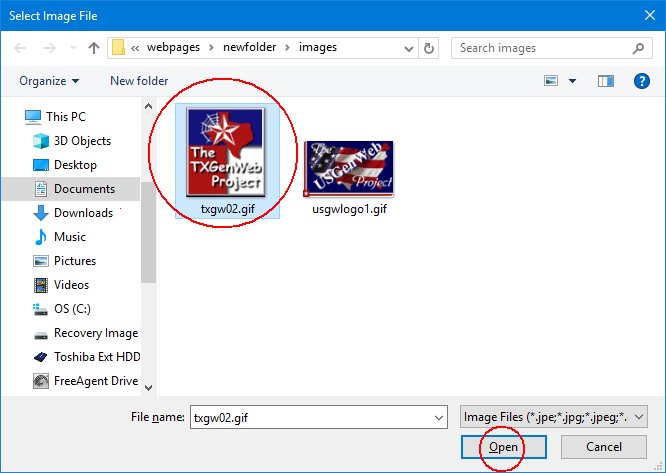This screenshot has width=666, height=473.
Task: Click the Videos filmstrip icon
Action: tap(41, 285)
